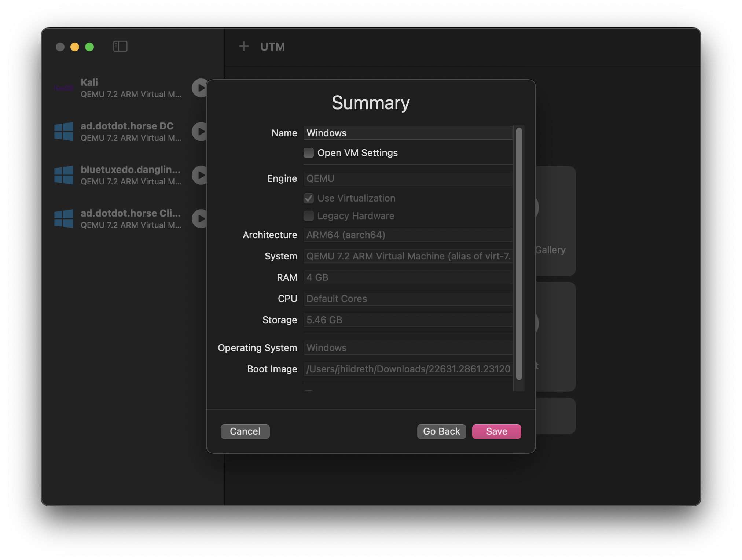This screenshot has width=742, height=560.
Task: Click the green zoom window button
Action: pos(89,47)
